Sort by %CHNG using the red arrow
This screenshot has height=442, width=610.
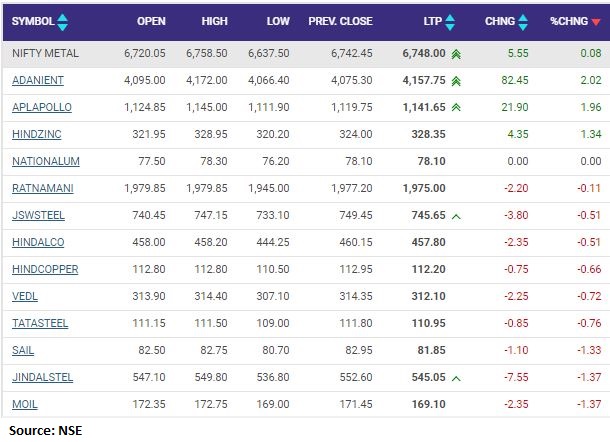tap(596, 22)
